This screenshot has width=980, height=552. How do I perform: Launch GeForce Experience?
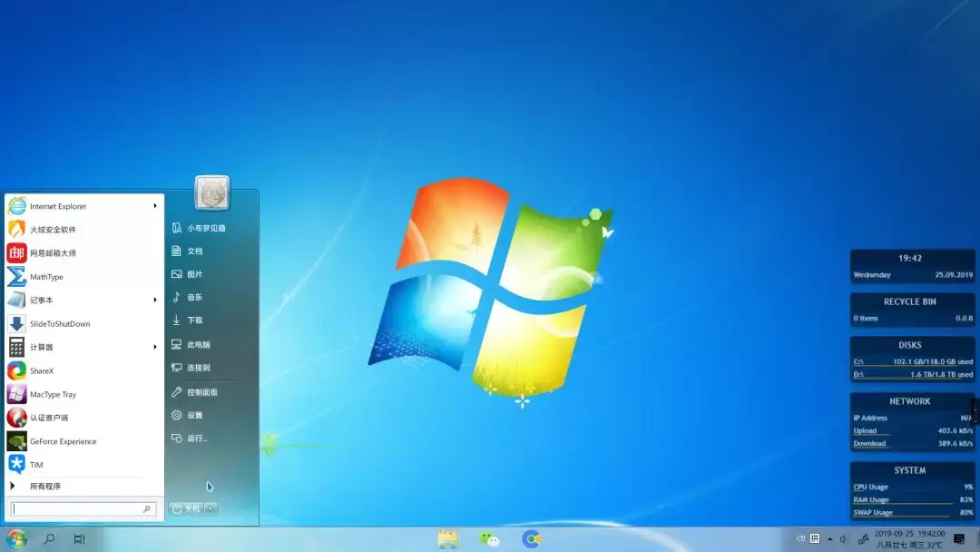(x=83, y=441)
